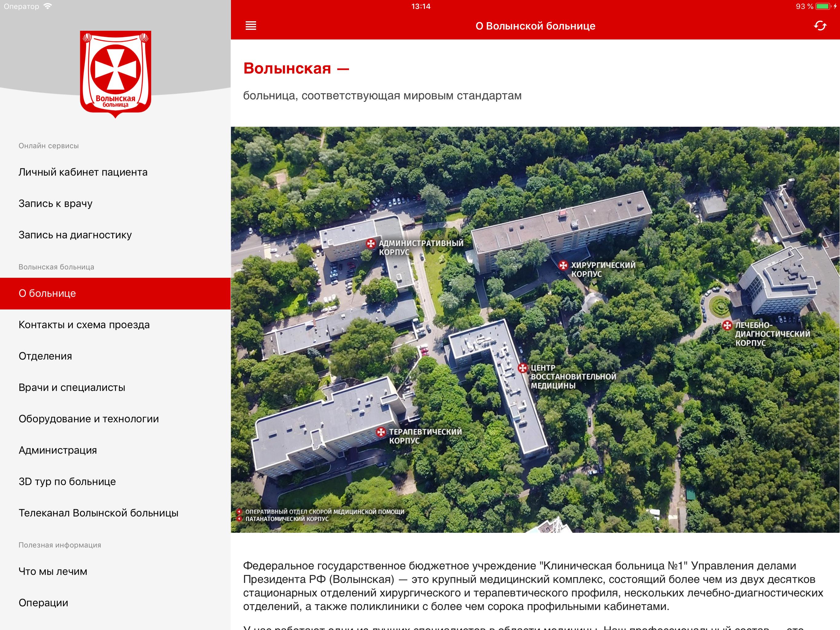The width and height of the screenshot is (840, 630).
Task: Tap the Лечебно-диагностический корпус label
Action: pyautogui.click(x=772, y=334)
